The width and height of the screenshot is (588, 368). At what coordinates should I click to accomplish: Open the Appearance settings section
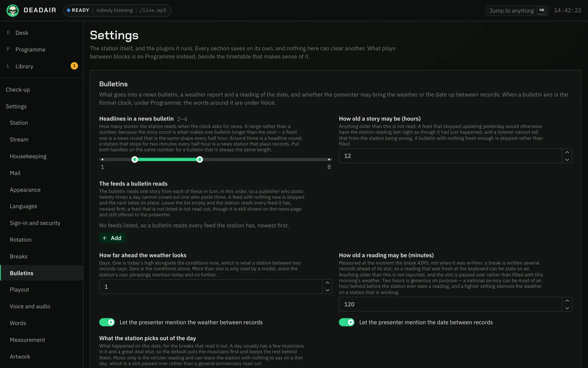point(41,190)
